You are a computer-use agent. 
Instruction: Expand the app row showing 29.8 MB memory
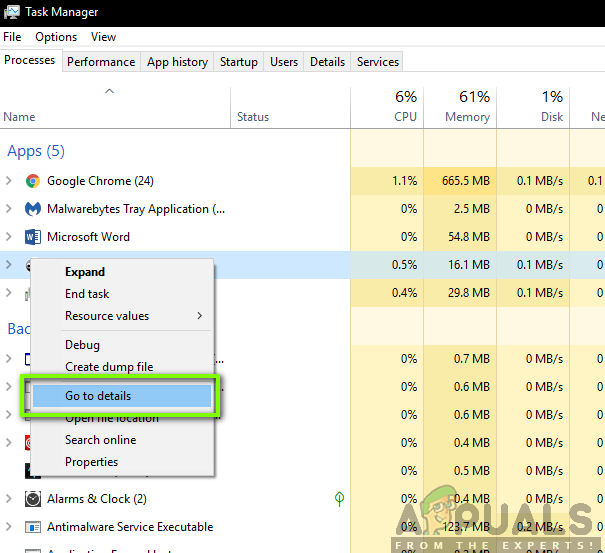pyautogui.click(x=8, y=293)
